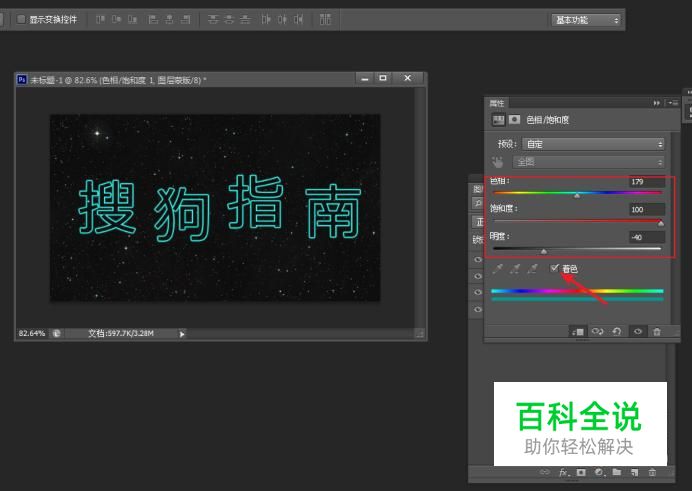Enable the 显示变换控件 checkbox

[20, 19]
